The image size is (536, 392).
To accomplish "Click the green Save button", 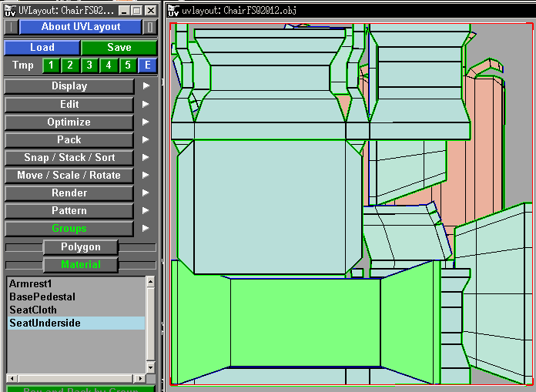I will click(x=119, y=47).
